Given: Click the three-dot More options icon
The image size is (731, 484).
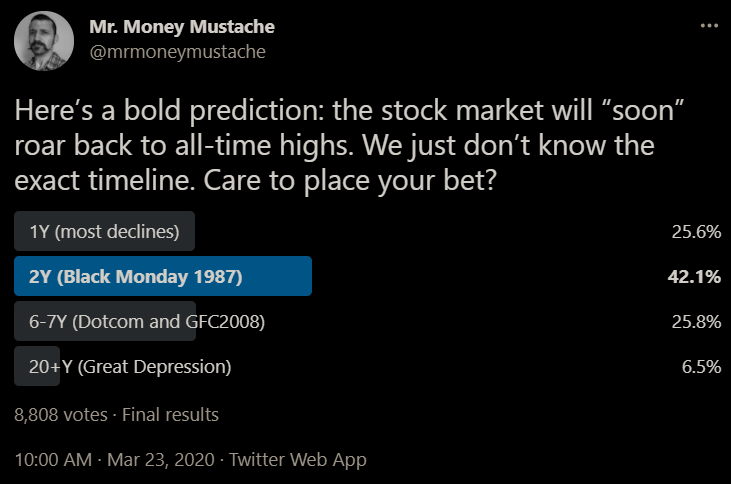Looking at the screenshot, I should pyautogui.click(x=708, y=26).
